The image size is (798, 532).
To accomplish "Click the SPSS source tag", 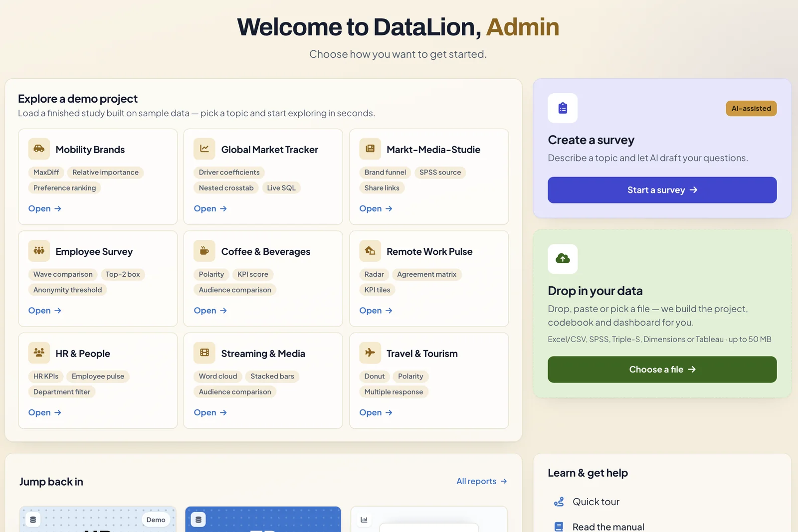I will pyautogui.click(x=440, y=173).
